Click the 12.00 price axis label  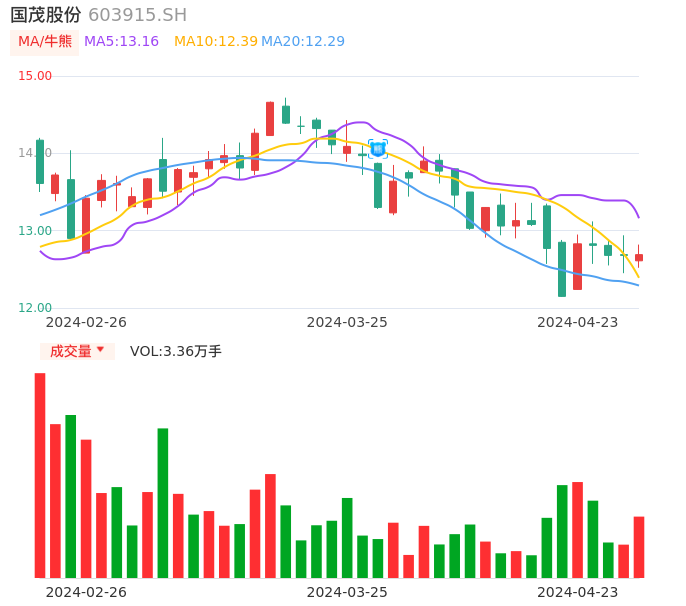pos(35,308)
